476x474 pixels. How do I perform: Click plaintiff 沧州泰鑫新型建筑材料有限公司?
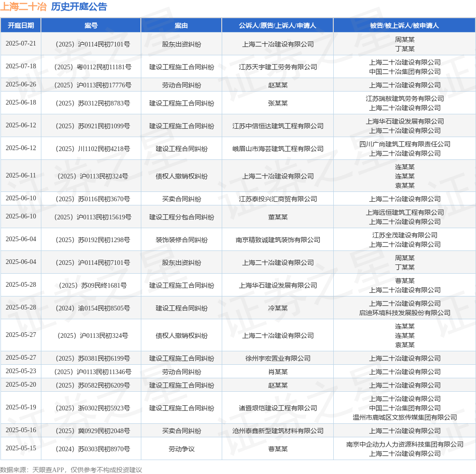278,431
